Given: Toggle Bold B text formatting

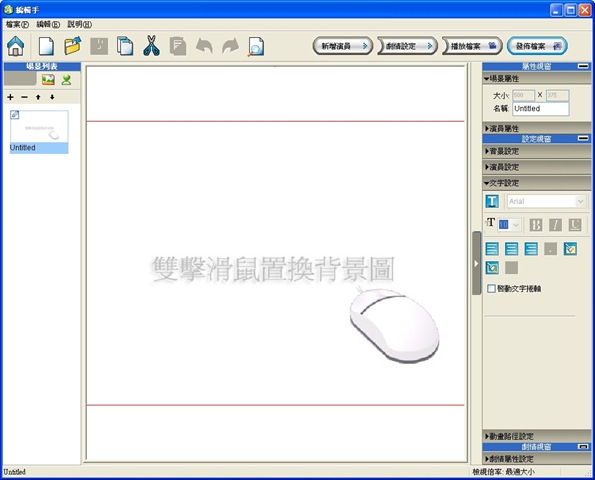Looking at the screenshot, I should point(535,225).
